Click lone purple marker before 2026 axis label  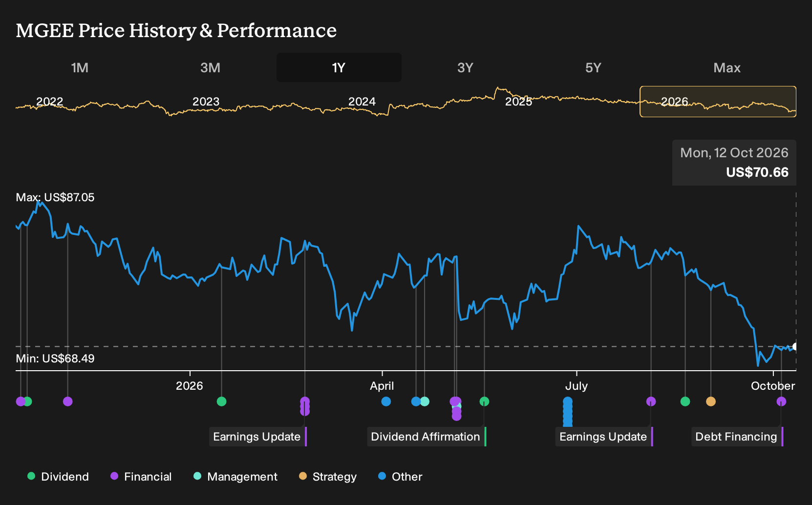click(x=68, y=401)
